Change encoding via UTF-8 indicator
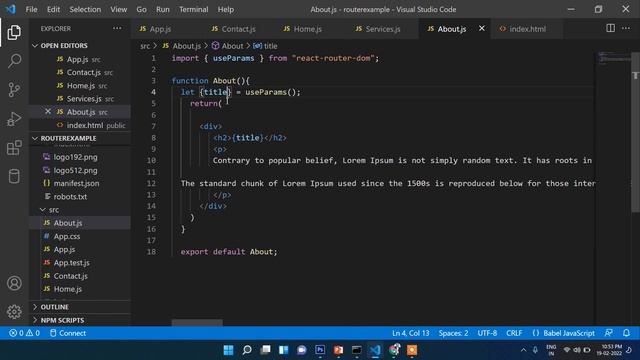The height and width of the screenshot is (360, 640). [487, 333]
